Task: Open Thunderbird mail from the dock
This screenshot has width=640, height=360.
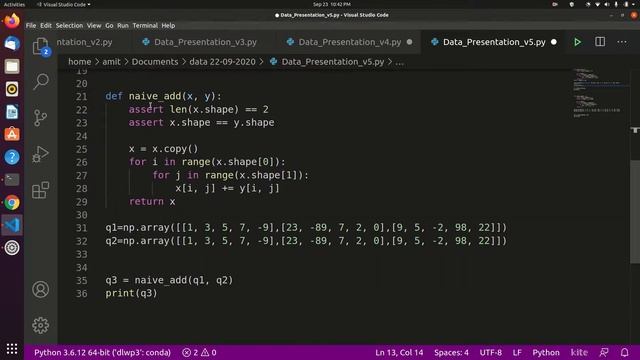Action: (x=12, y=43)
